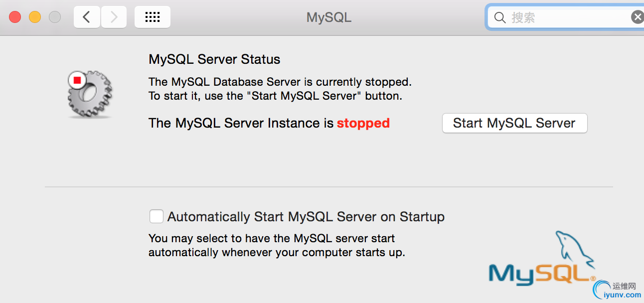Click 'Automatically Start MySQL Server on Startup' label

click(x=306, y=217)
